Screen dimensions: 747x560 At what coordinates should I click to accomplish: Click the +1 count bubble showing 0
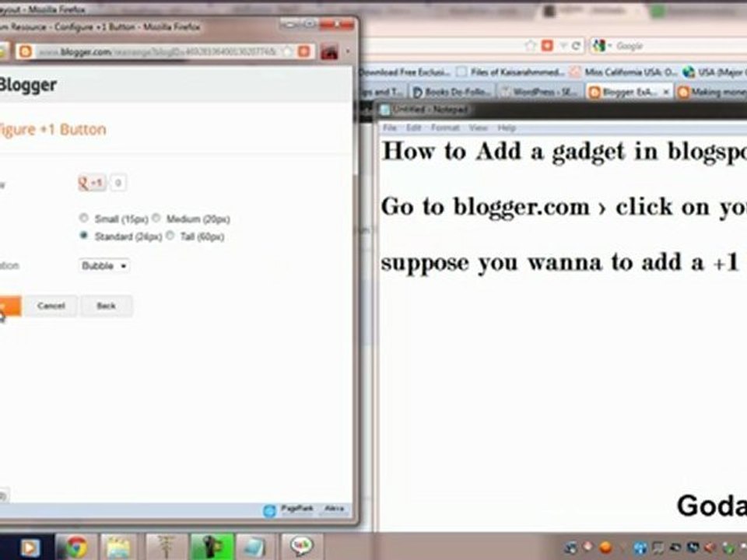tap(118, 183)
